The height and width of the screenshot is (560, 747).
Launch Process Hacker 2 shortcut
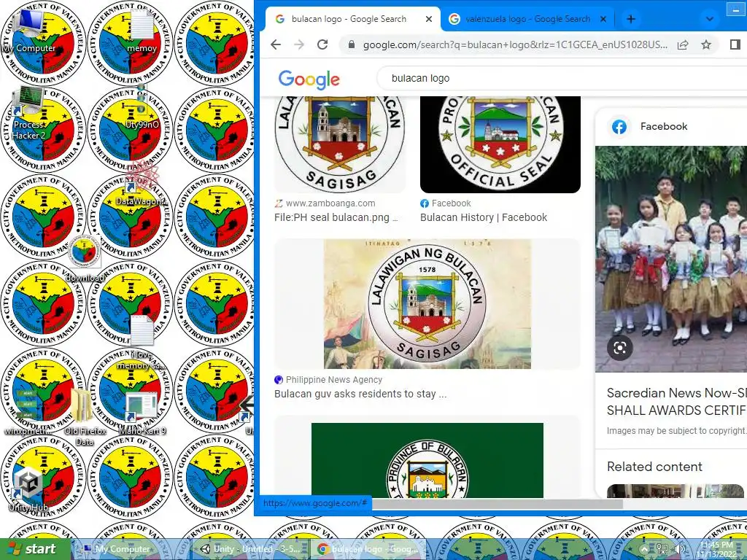point(29,113)
